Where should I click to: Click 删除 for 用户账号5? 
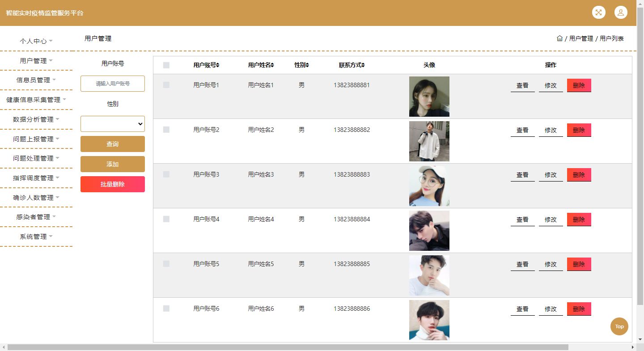coord(579,264)
